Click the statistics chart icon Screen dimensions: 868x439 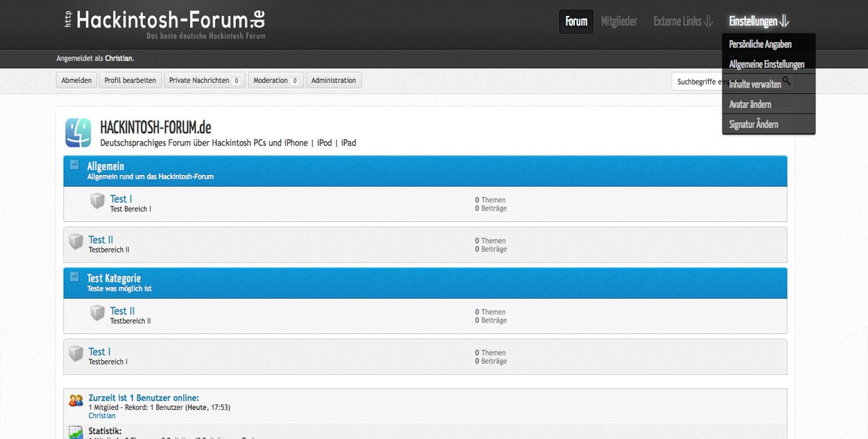(76, 432)
